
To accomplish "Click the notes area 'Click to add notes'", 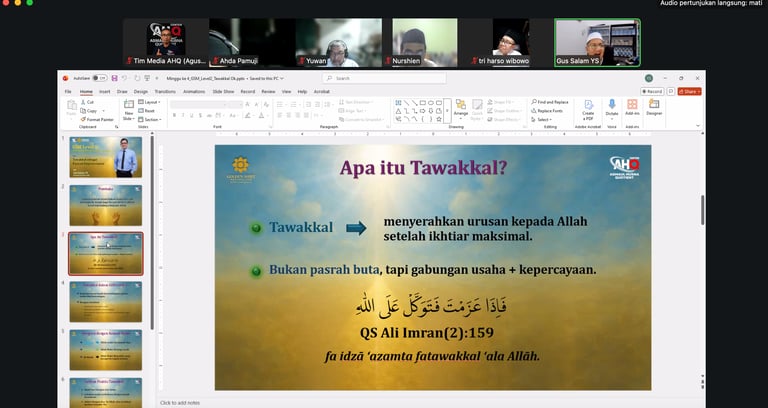I will [180, 403].
